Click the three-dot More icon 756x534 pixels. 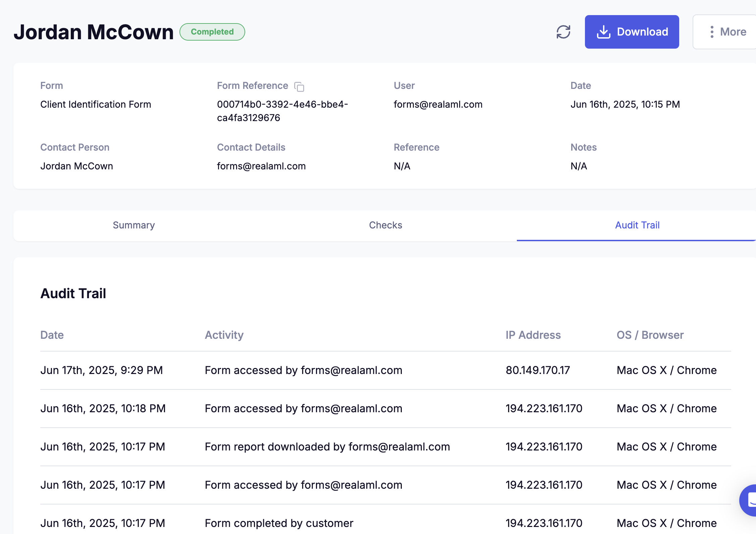712,32
